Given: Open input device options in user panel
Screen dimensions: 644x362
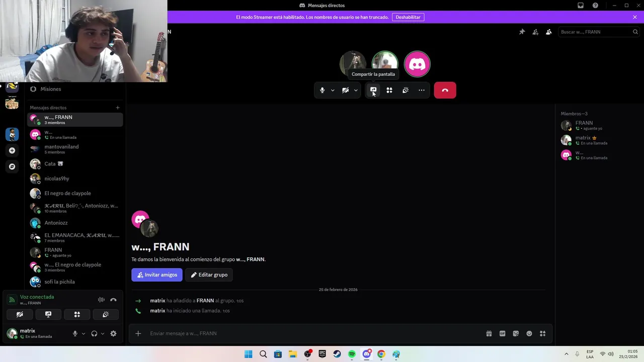Looking at the screenshot, I should coord(84,333).
